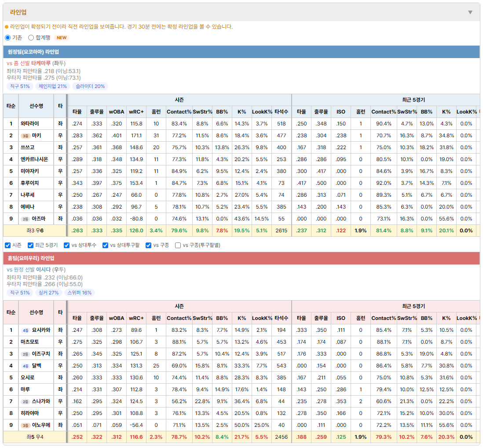Click player name 미야자키
Viewport: 483px width, 448px height.
(30, 171)
